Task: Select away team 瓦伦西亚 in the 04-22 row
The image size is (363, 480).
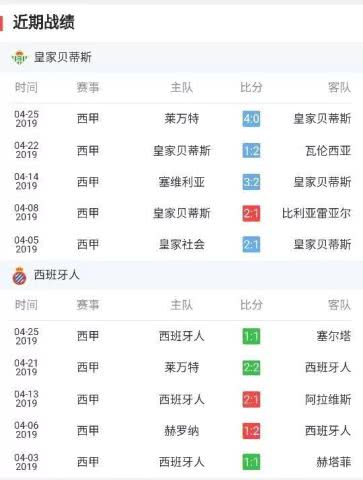Action: click(328, 151)
